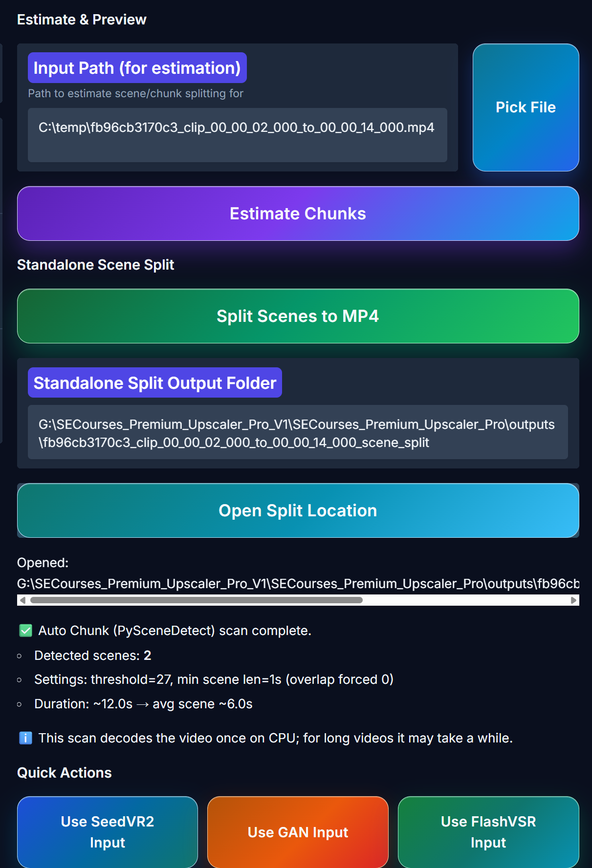Viewport: 592px width, 868px height.
Task: Choose Use GAN Input quick action
Action: pyautogui.click(x=298, y=832)
